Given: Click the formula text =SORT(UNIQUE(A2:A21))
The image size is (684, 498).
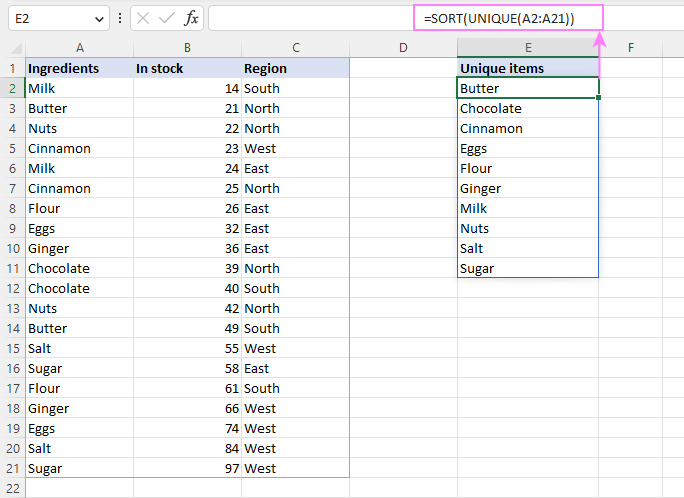Looking at the screenshot, I should coord(499,18).
